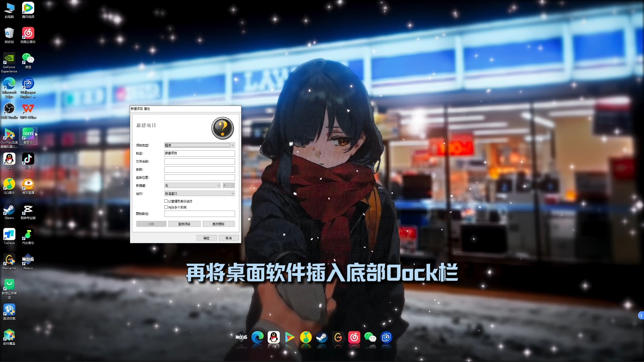This screenshot has width=644, height=362.
Task: Select OurPlay加速器 desktop shortcut
Action: pos(9,138)
